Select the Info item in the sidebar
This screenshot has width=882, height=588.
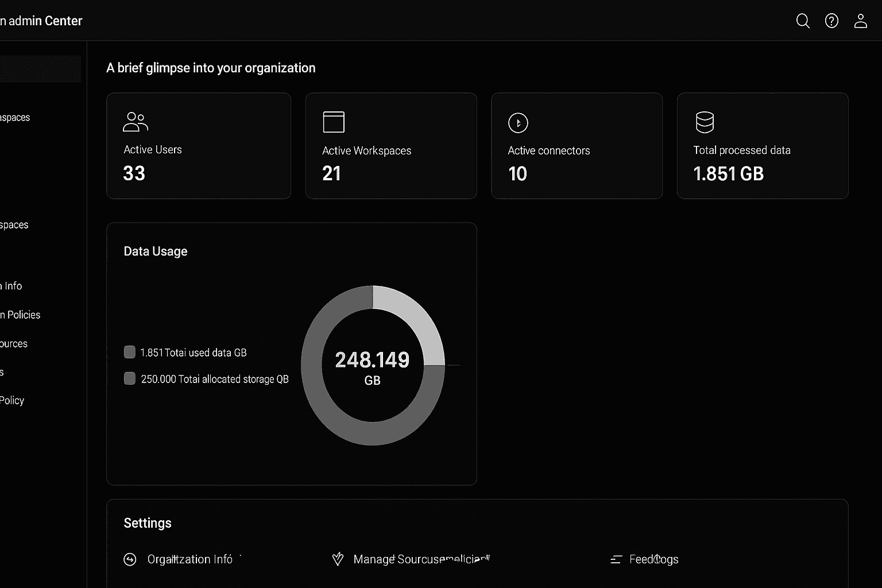tap(11, 286)
